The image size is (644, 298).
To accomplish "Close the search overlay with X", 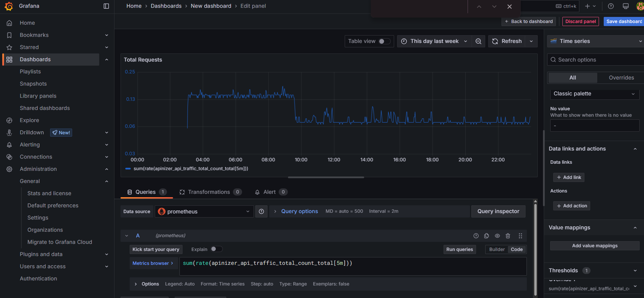I will click(x=510, y=6).
